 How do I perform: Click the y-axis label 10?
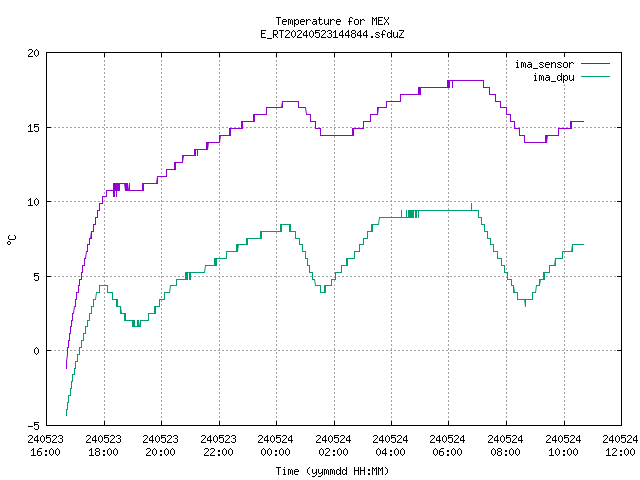[x=33, y=202]
